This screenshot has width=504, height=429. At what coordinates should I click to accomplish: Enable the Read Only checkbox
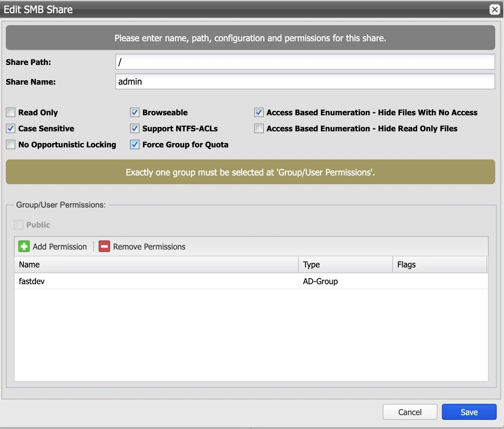click(11, 112)
